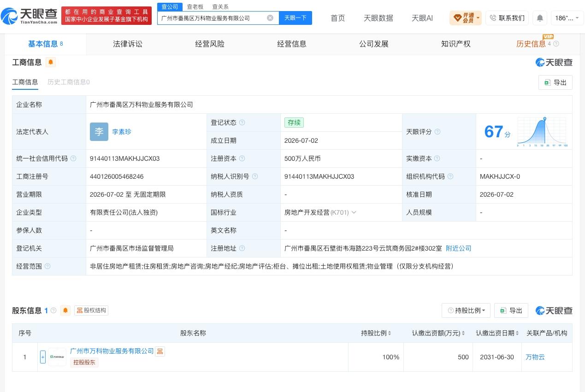Switch to the 查老板 search tab
Viewport: 585px width, 392px height.
(195, 7)
